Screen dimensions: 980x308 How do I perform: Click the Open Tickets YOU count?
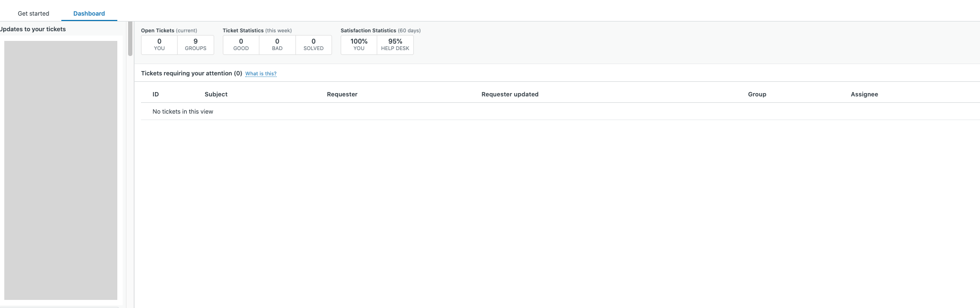click(159, 45)
